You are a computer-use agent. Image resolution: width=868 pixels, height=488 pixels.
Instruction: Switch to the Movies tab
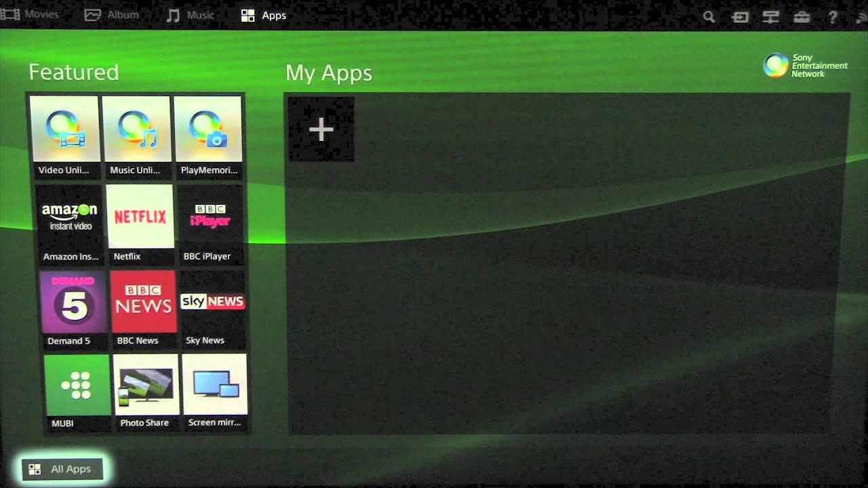click(31, 14)
